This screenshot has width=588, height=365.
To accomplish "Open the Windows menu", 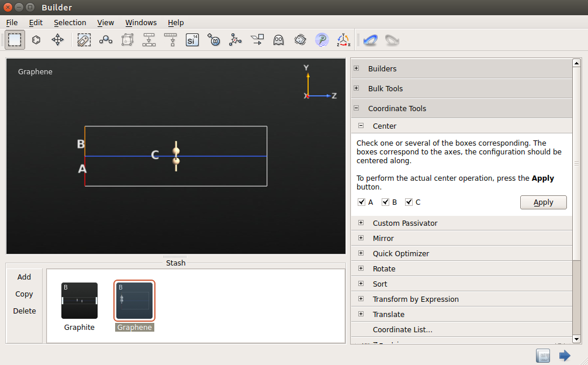I will [x=141, y=22].
